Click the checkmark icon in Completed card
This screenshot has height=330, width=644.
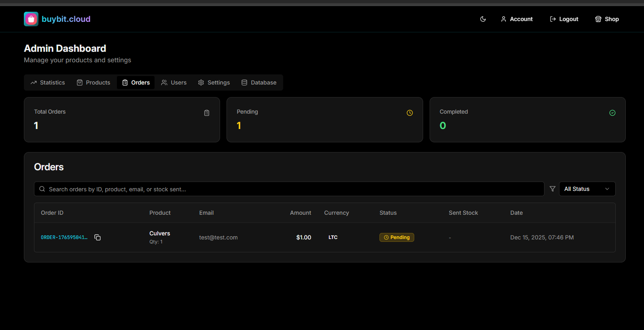(x=612, y=113)
